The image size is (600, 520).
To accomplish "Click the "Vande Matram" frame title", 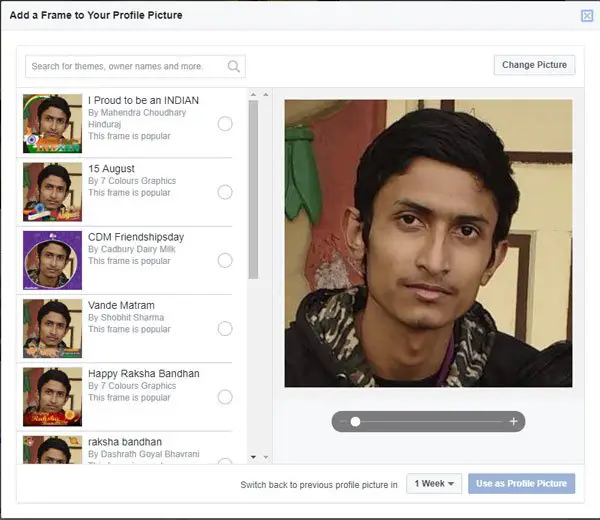I will pos(121,305).
